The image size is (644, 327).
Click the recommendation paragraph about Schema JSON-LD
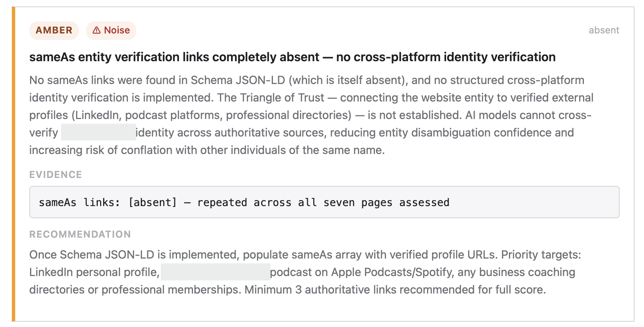coord(305,272)
